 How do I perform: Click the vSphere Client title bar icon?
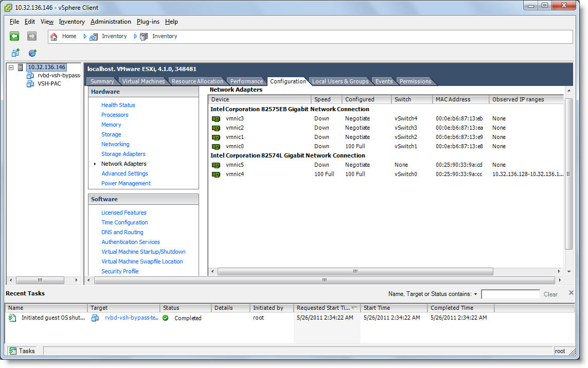[x=8, y=8]
